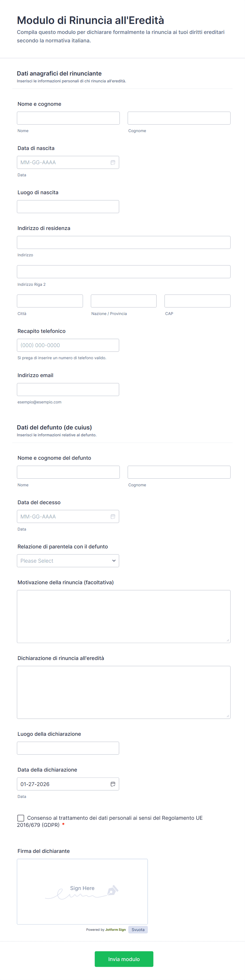This screenshot has width=245, height=980.
Task: Click the Indirizzo email input
Action: tap(68, 389)
